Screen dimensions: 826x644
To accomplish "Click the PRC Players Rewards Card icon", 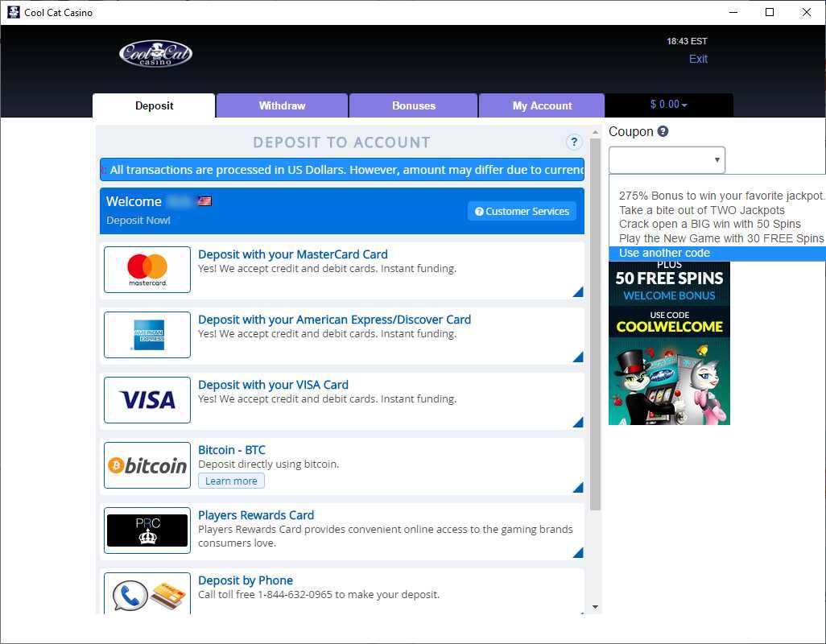I will coord(147,530).
